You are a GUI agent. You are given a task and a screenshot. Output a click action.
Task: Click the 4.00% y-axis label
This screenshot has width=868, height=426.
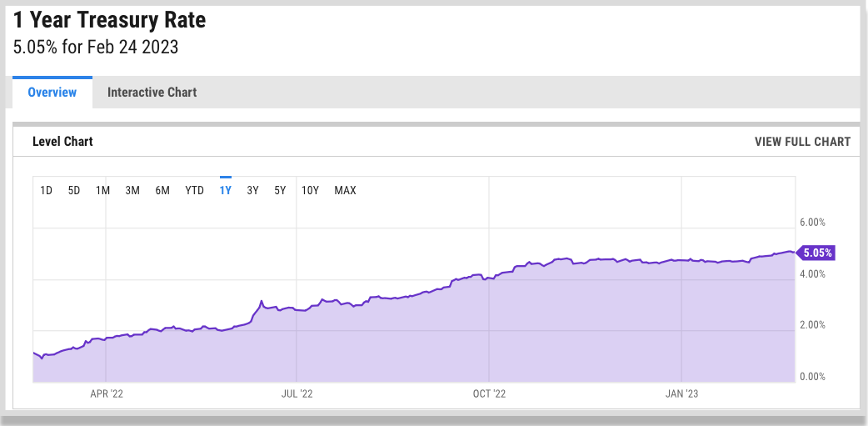[x=813, y=274]
